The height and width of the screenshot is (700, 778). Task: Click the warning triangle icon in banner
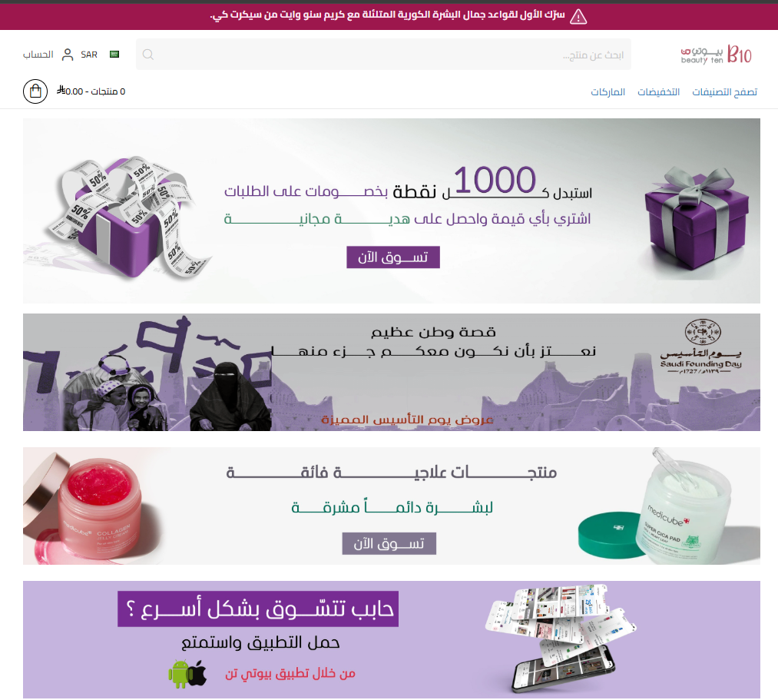(578, 17)
